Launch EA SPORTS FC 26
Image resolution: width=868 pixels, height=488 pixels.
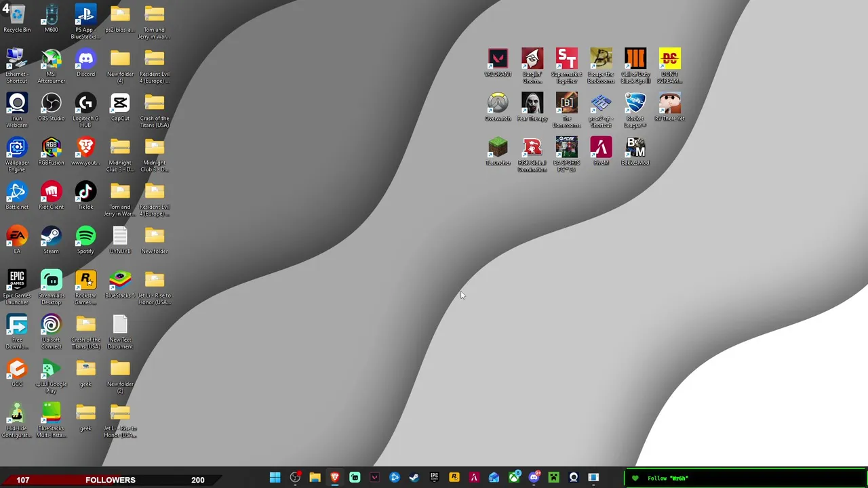(x=566, y=155)
